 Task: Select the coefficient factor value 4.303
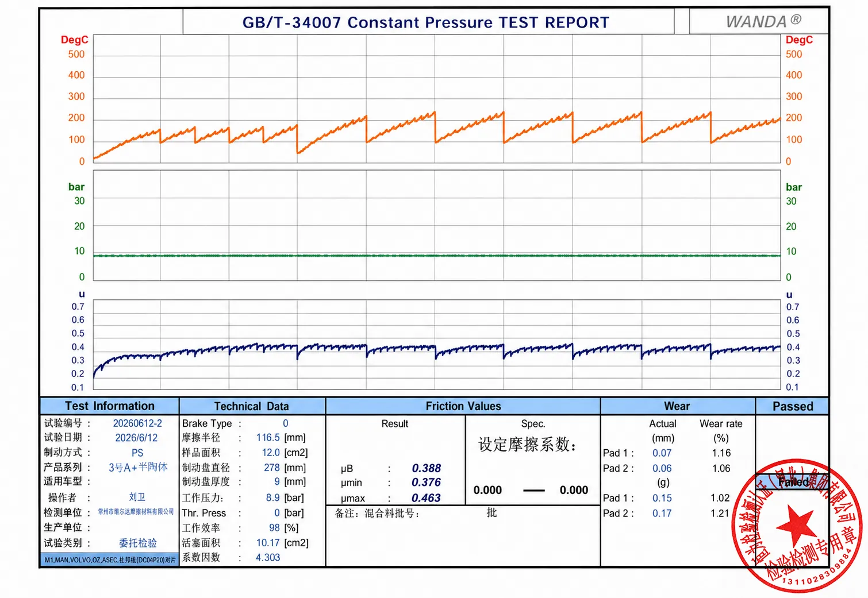[268, 557]
